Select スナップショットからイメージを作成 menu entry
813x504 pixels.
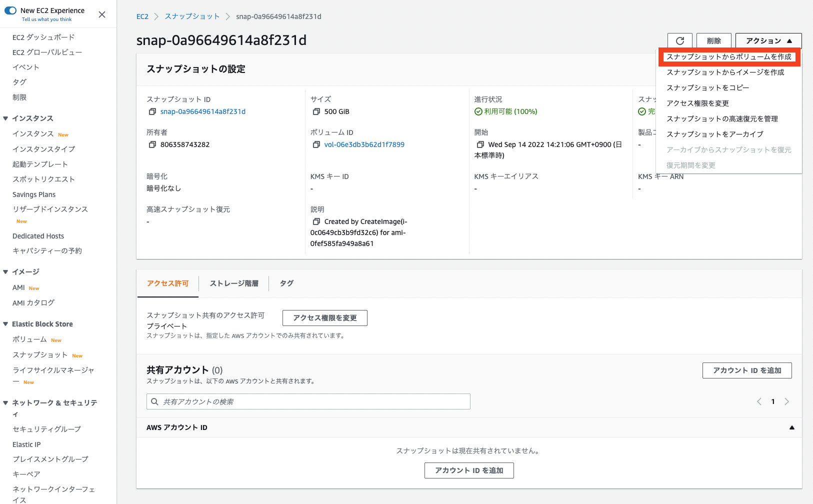[729, 72]
